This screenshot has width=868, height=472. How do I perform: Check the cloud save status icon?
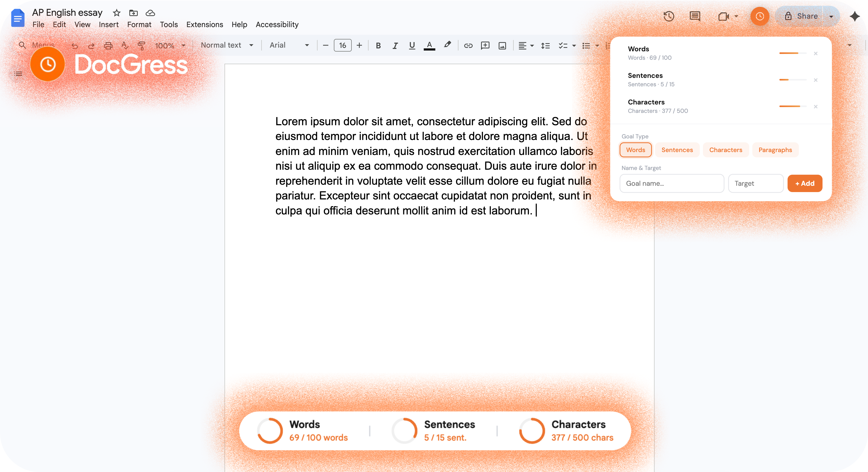[150, 13]
